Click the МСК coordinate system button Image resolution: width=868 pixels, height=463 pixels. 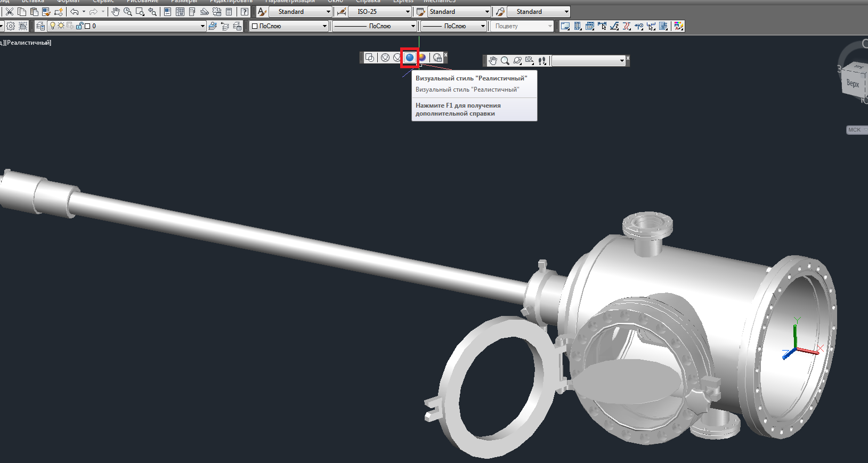coord(855,130)
